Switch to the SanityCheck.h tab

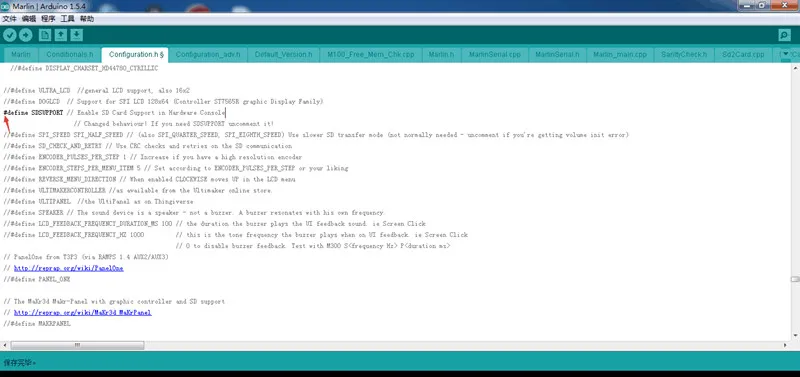684,55
